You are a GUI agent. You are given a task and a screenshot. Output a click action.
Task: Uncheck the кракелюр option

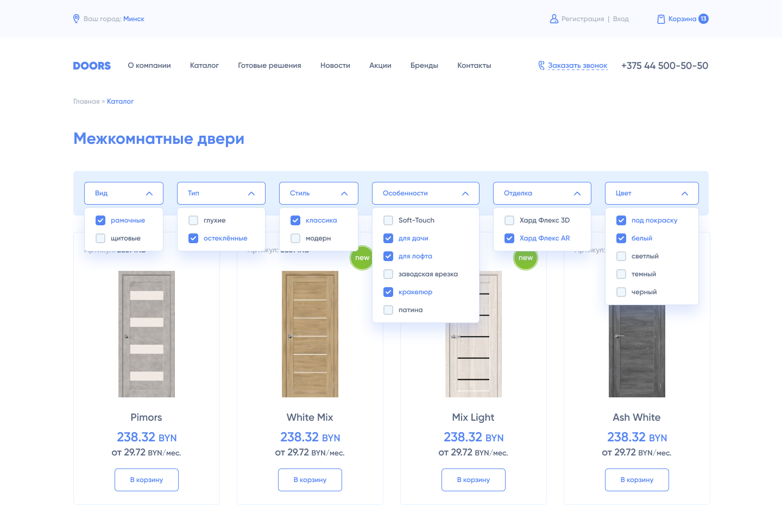pyautogui.click(x=388, y=292)
